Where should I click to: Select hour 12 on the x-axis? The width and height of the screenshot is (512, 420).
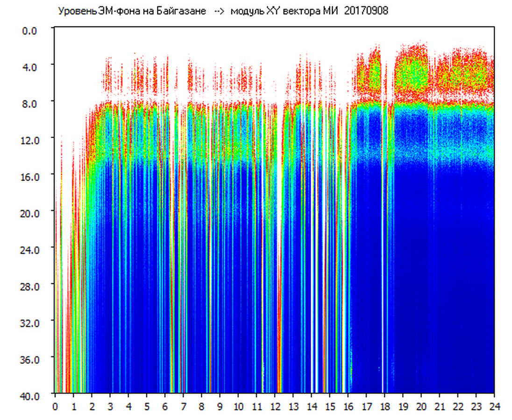point(275,406)
